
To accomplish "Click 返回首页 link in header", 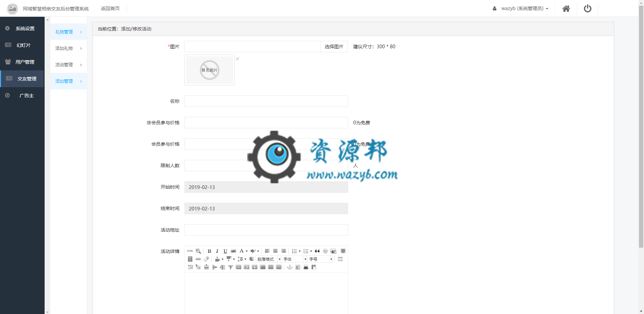I will coord(110,8).
